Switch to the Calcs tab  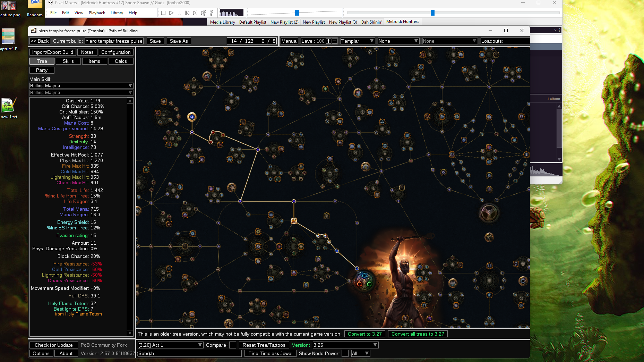121,61
